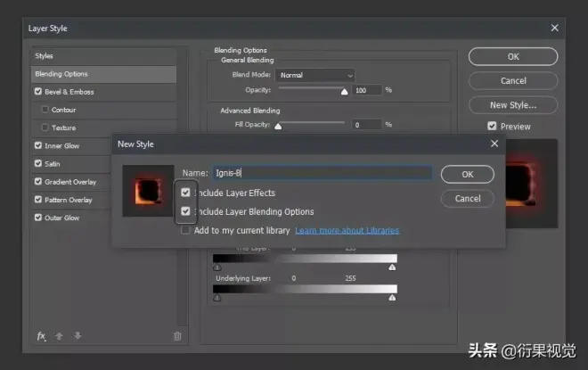Click the Fill Opacity slider handle
This screenshot has width=588, height=370.
(x=278, y=126)
